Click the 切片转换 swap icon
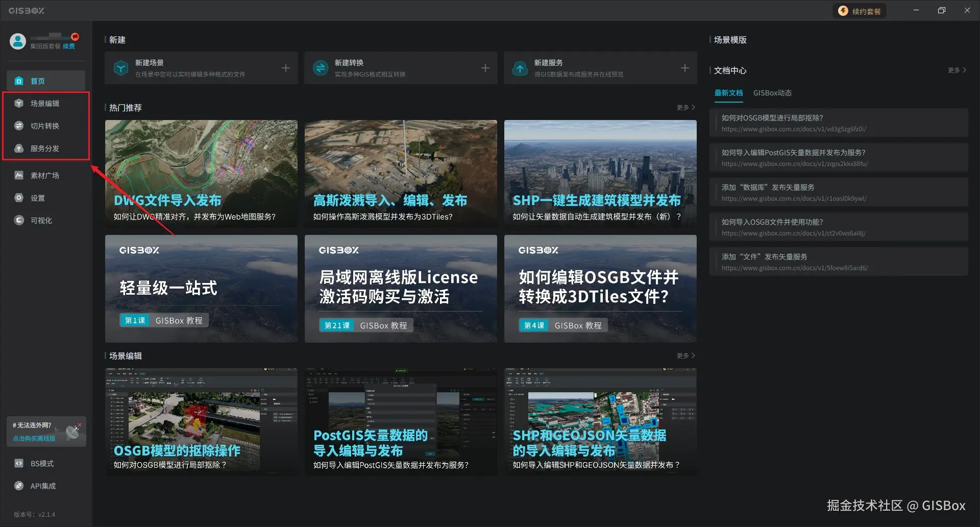This screenshot has height=527, width=980. pos(19,126)
